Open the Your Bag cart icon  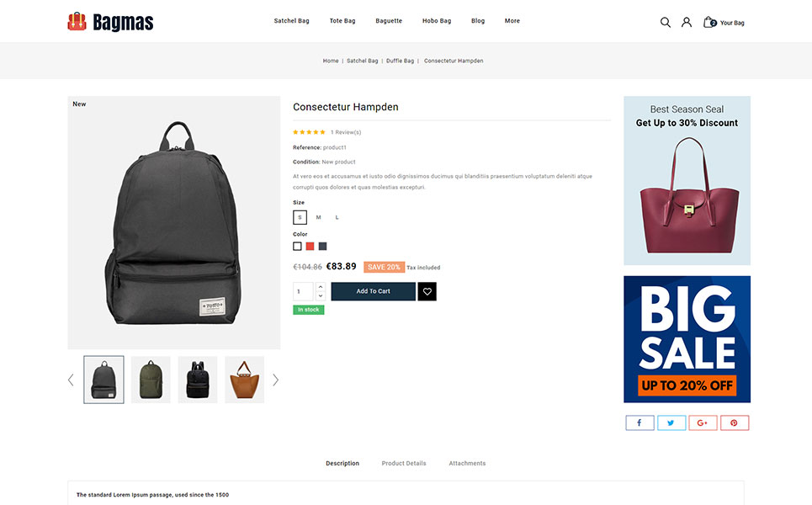point(709,22)
